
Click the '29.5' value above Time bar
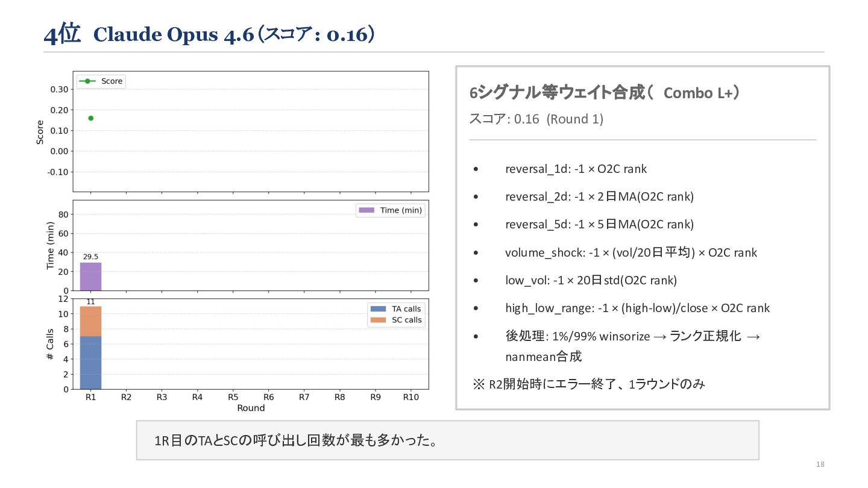coord(90,257)
